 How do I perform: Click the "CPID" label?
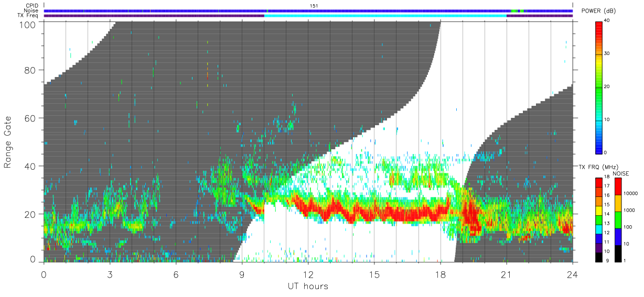[x=33, y=6]
